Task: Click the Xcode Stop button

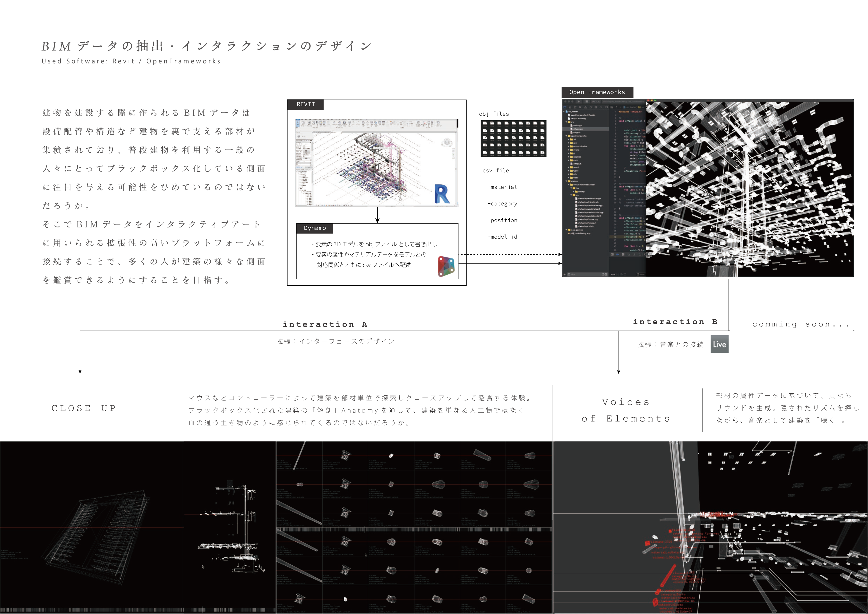Action: [587, 102]
